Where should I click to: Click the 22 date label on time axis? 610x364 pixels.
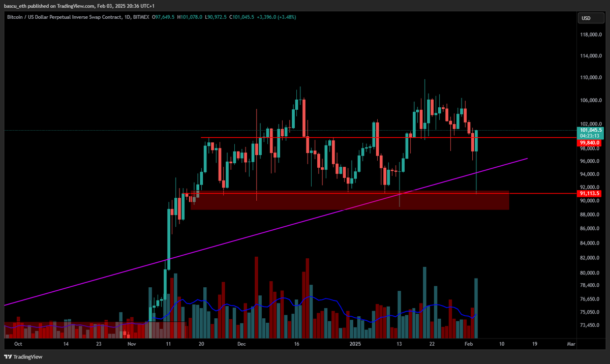[x=432, y=344]
